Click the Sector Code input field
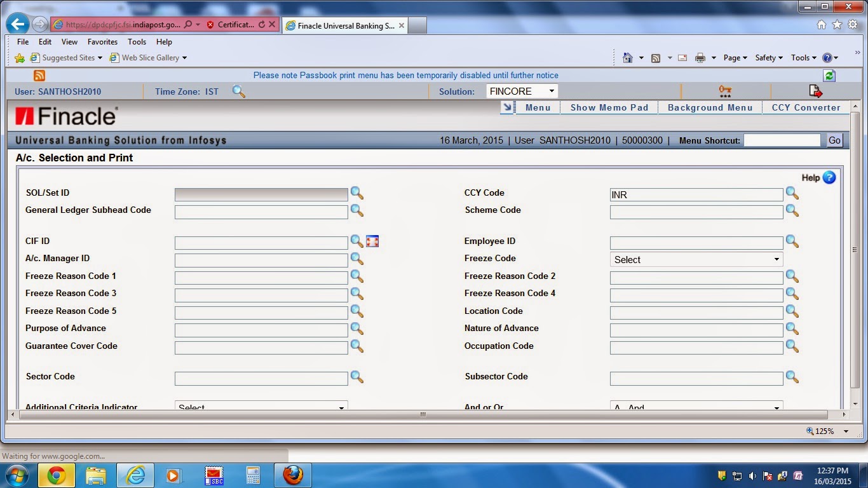The width and height of the screenshot is (868, 488). (261, 379)
